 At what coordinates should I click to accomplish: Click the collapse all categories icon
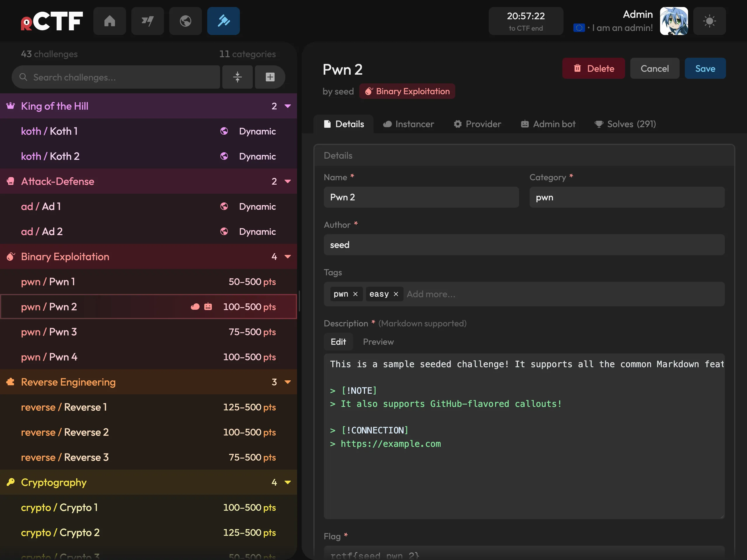238,77
